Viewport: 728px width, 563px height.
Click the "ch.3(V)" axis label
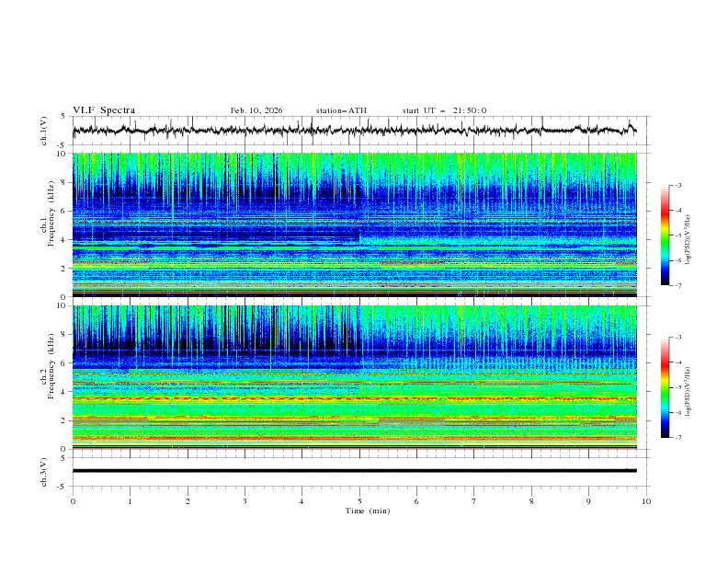pyautogui.click(x=44, y=472)
